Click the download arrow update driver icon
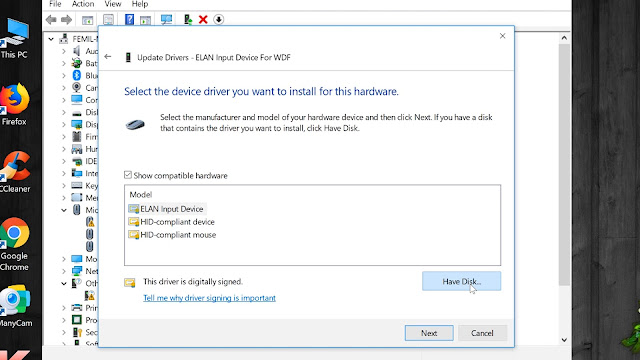640x360 pixels. (x=218, y=19)
